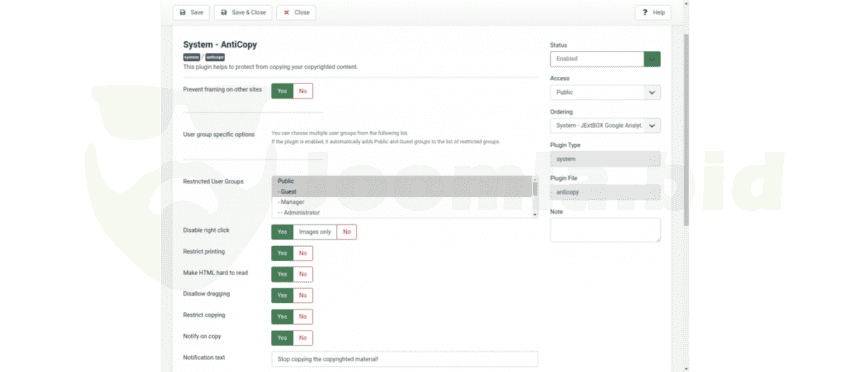850x372 pixels.
Task: Open the Status dropdown showing Enabled
Action: pos(605,59)
